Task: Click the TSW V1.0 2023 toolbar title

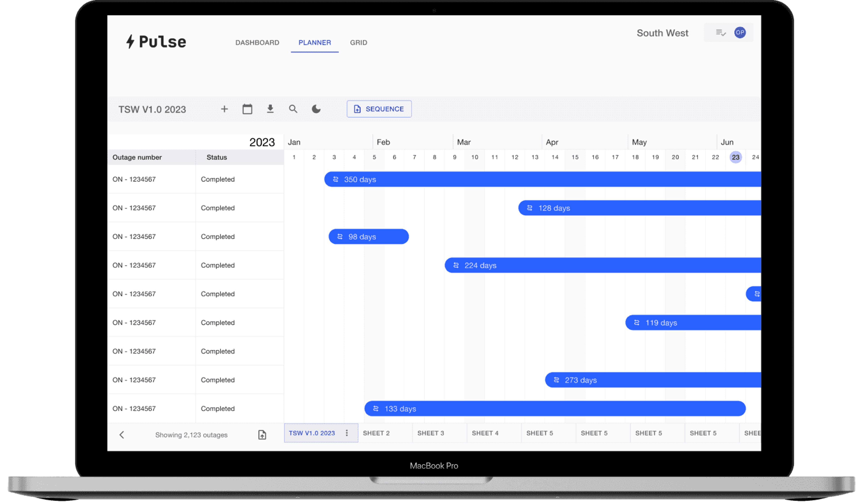Action: [152, 109]
